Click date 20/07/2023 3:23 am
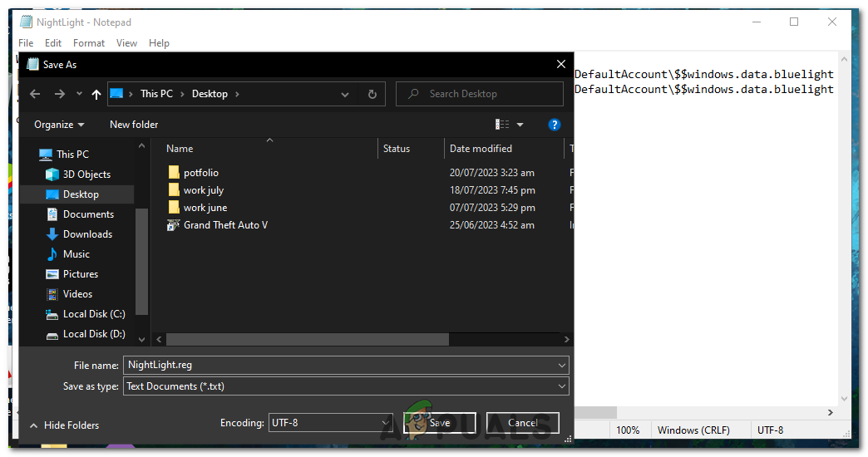Image resolution: width=868 pixels, height=457 pixels. point(491,173)
